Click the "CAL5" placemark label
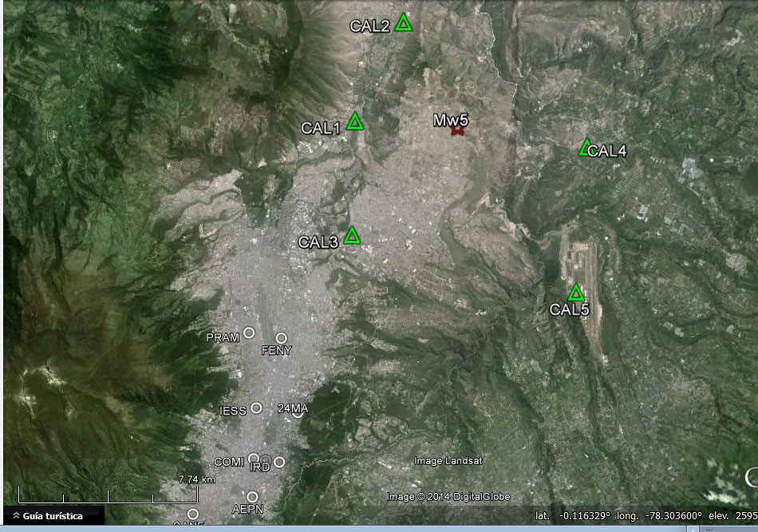 click(x=570, y=309)
